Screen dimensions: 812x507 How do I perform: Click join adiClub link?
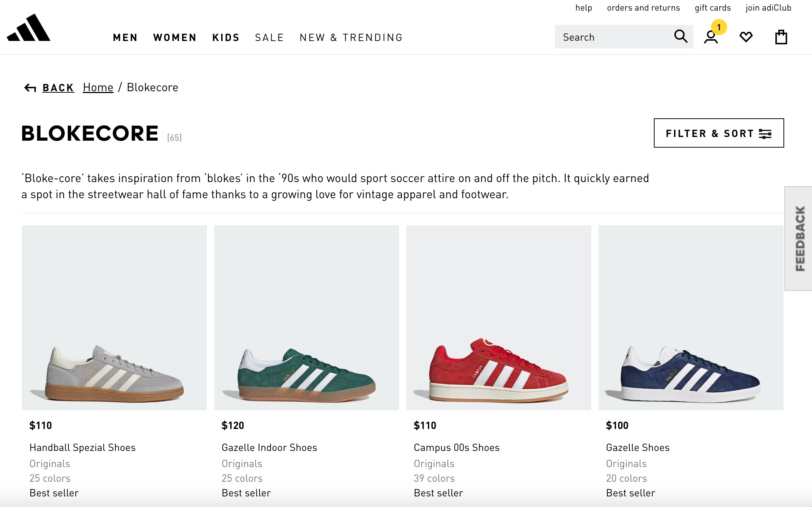pos(768,8)
